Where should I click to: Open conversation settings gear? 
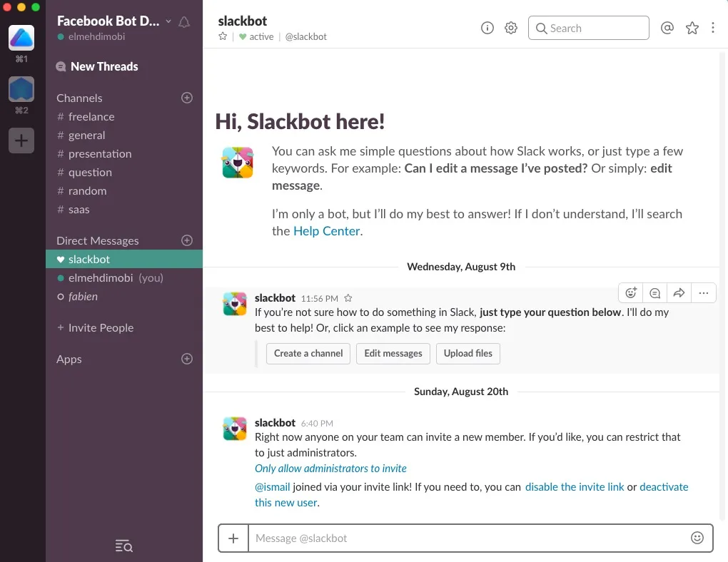point(511,28)
